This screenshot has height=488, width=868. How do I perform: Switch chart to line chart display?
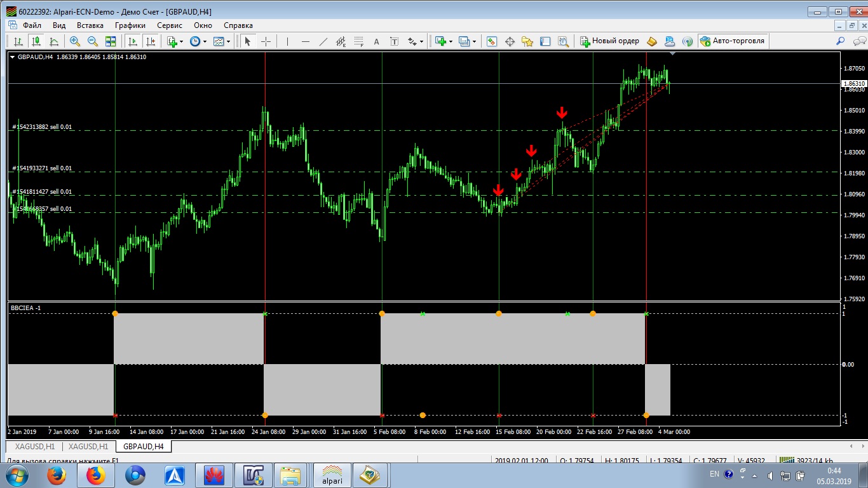tap(54, 41)
